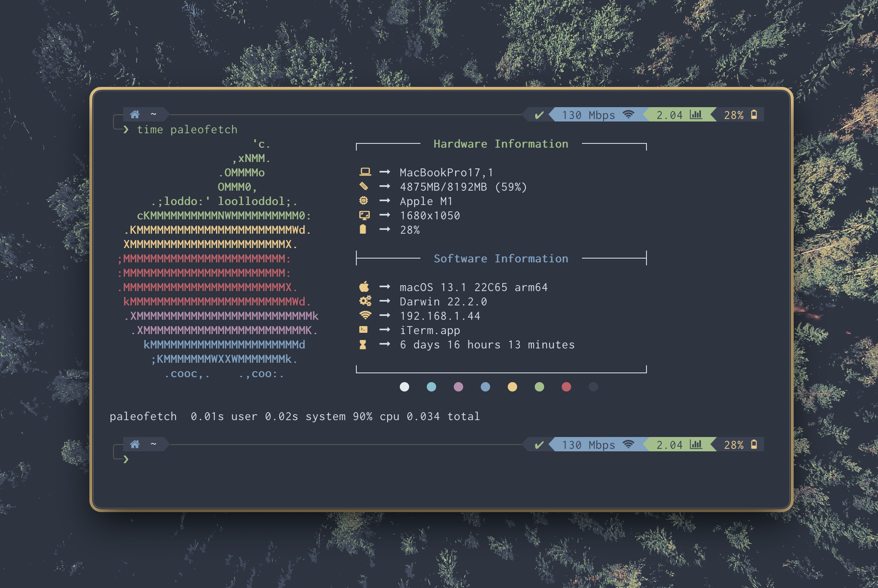Click the Wi-Fi icon in the empty prompt's status bar
Screen dimensions: 878x588
pyautogui.click(x=628, y=444)
